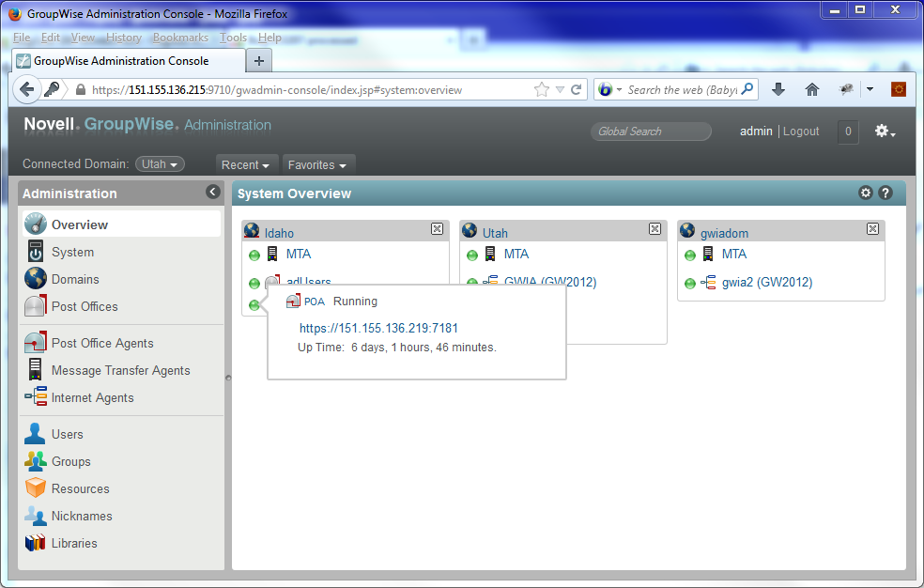Click the MTA link under Idaho
Image resolution: width=924 pixels, height=588 pixels.
299,254
